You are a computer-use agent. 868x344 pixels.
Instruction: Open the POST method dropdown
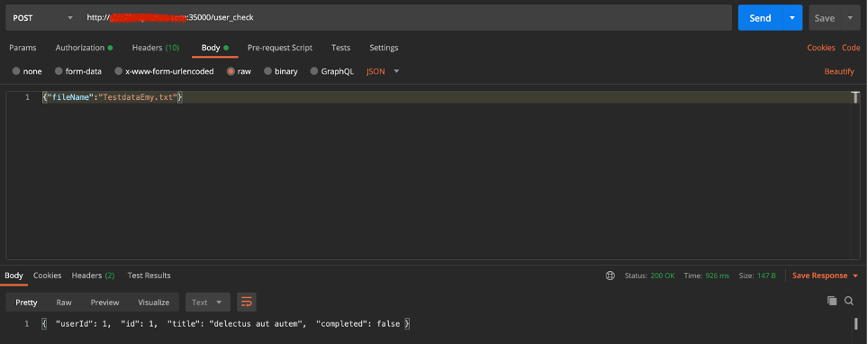[42, 18]
